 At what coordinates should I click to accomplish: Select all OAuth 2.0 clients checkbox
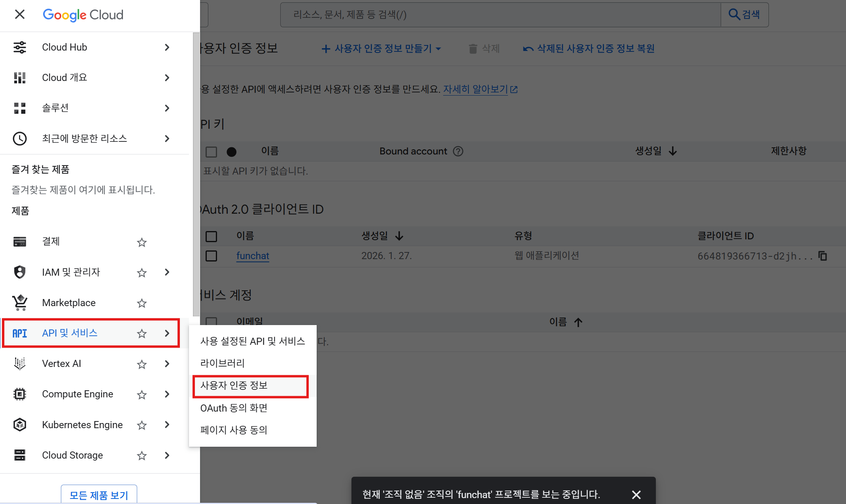pyautogui.click(x=211, y=236)
